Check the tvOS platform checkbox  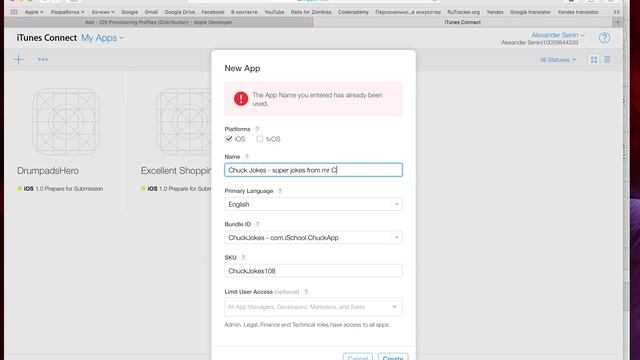point(260,139)
